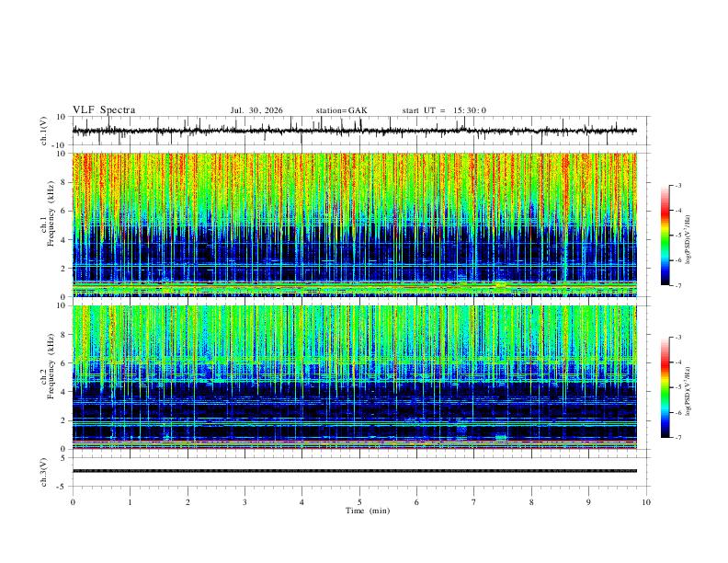This screenshot has height=563, width=728.
Task: Click the Jul. 30, 2026 date label
Action: pos(256,110)
